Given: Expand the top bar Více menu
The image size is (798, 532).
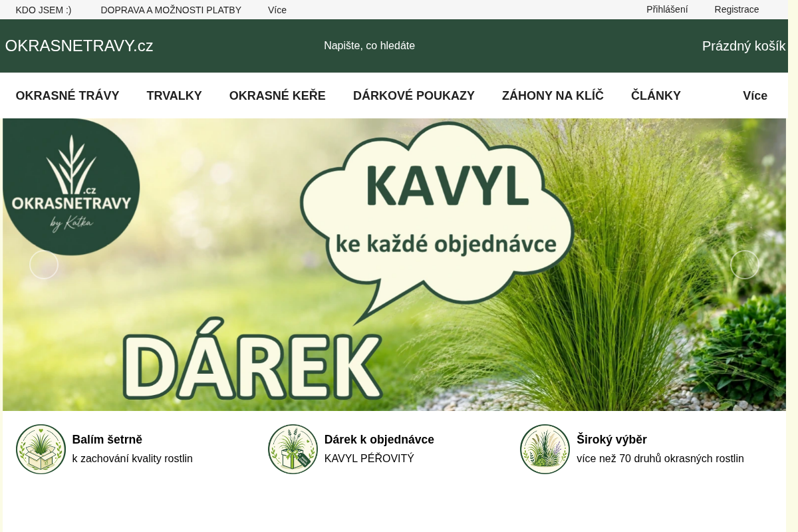Looking at the screenshot, I should pyautogui.click(x=277, y=10).
